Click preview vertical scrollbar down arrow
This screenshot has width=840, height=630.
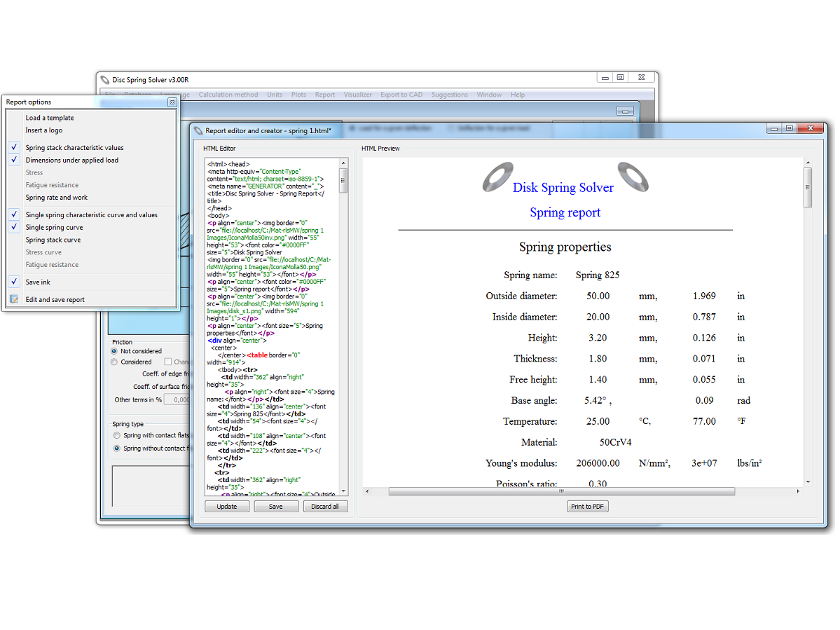point(808,481)
